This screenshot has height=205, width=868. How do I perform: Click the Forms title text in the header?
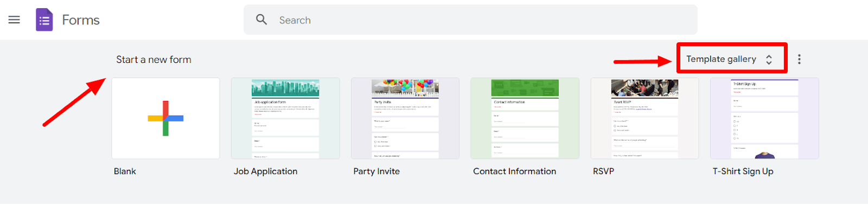point(81,20)
